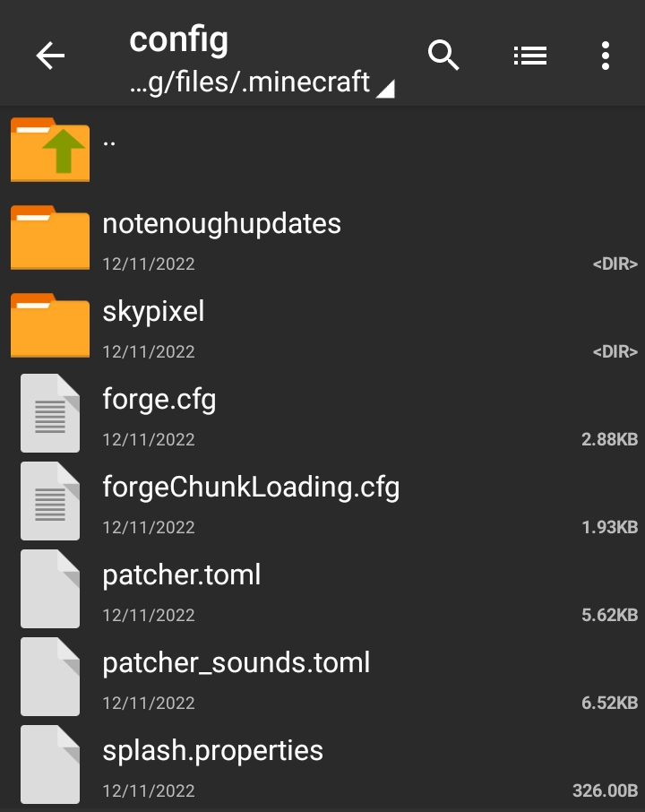Open the search icon in the toolbar
The image size is (645, 812).
point(443,55)
